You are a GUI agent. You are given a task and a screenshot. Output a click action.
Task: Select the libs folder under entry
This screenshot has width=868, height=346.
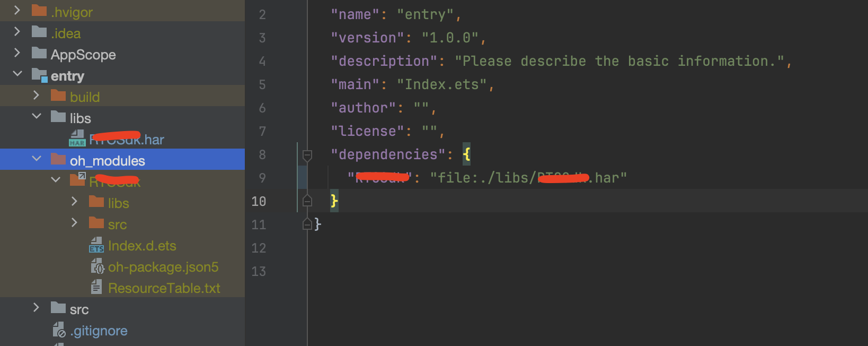pos(81,118)
